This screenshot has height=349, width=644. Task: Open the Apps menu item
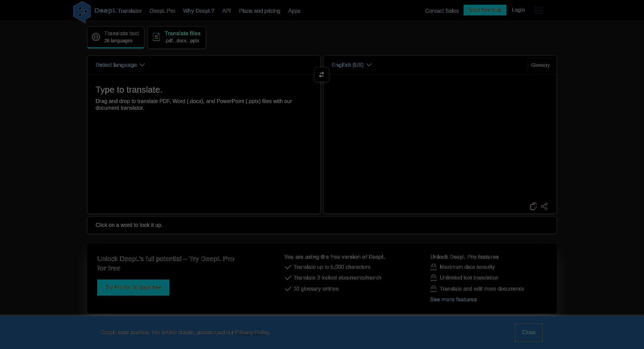pyautogui.click(x=294, y=11)
